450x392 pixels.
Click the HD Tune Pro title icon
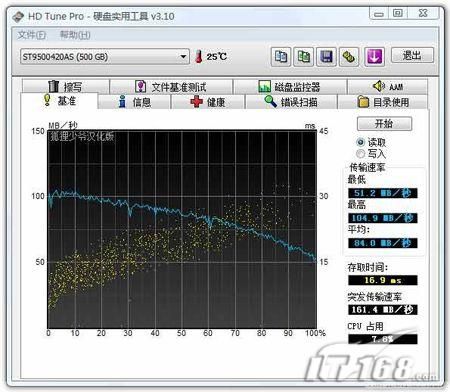click(18, 16)
